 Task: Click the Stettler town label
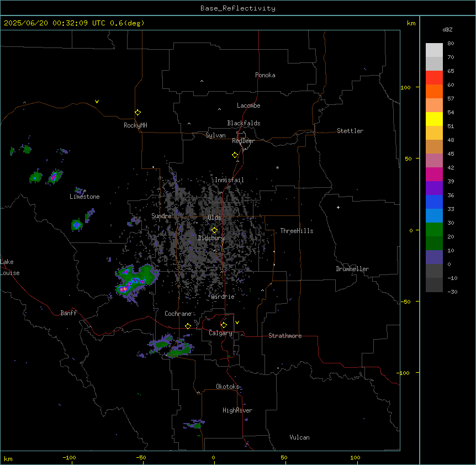350,131
